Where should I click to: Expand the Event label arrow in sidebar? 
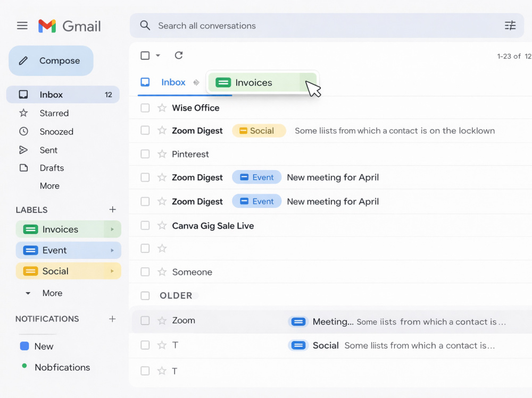pos(112,250)
